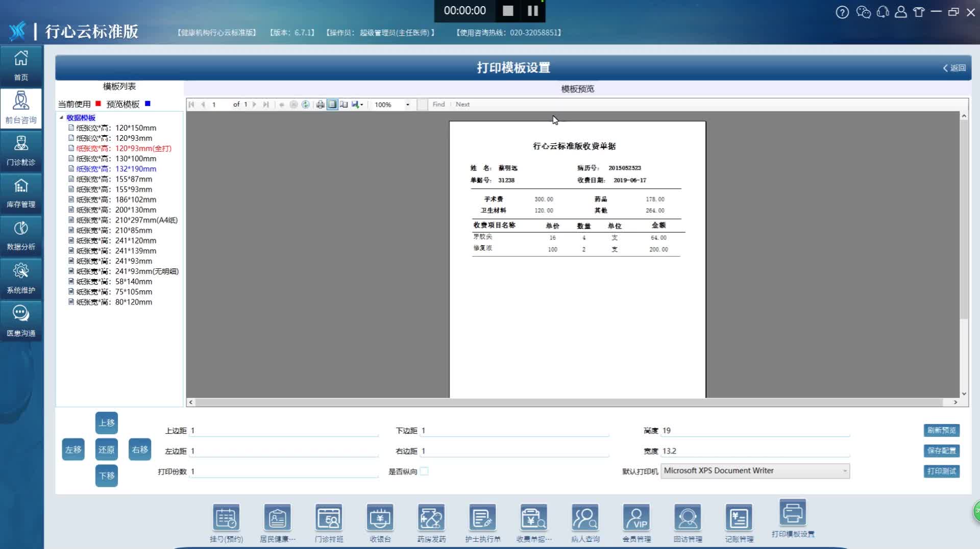The width and height of the screenshot is (980, 549).
Task: Open the user account icon in title bar
Action: coord(901,12)
